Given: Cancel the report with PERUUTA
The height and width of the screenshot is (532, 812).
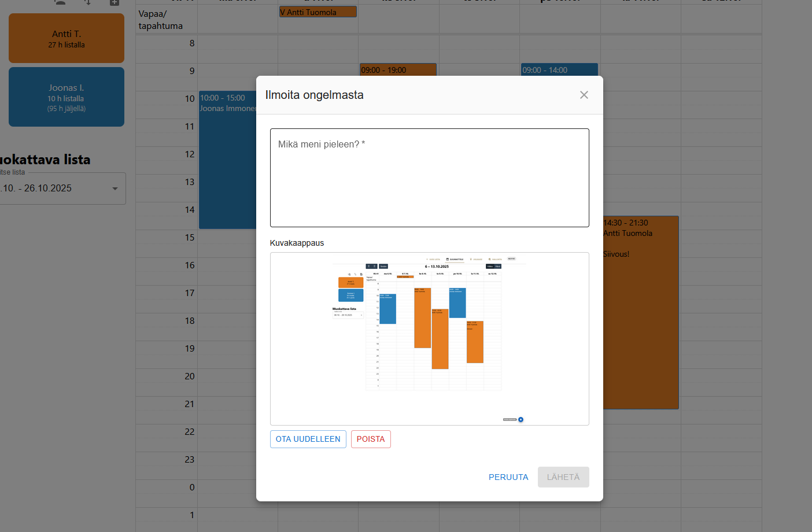Looking at the screenshot, I should pyautogui.click(x=508, y=477).
